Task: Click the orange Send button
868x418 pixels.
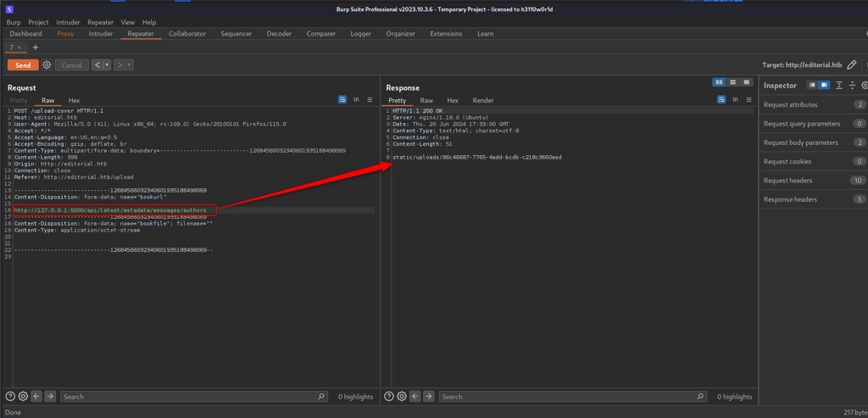Action: tap(23, 65)
